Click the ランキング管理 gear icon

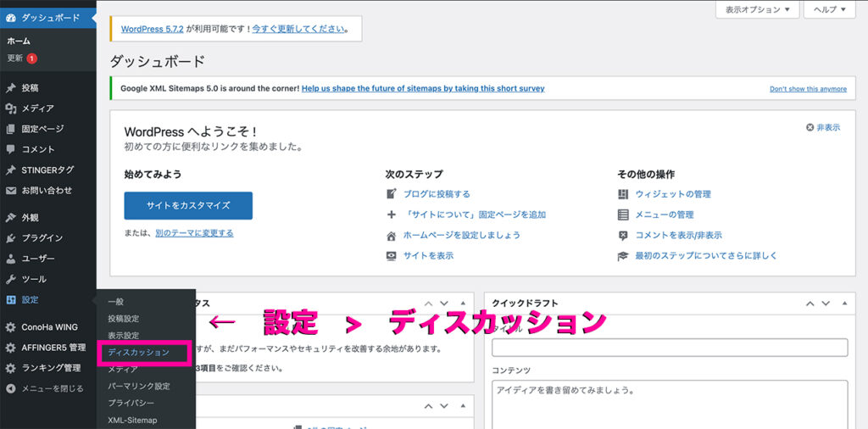click(10, 368)
